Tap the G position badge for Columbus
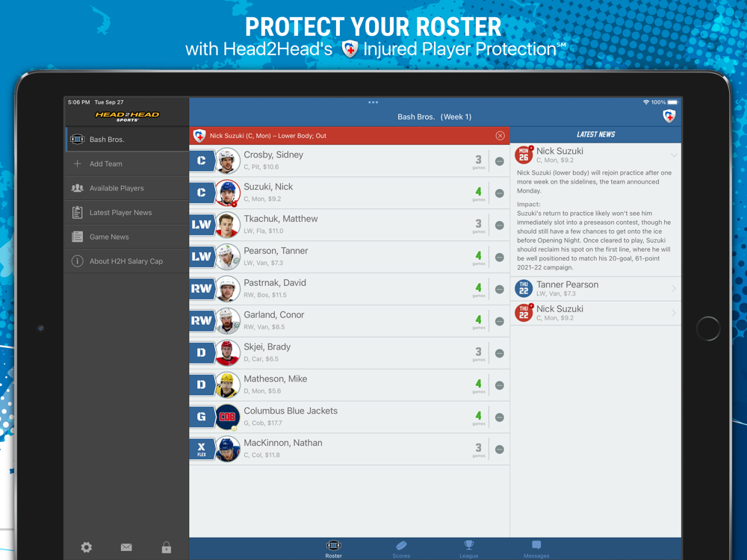The image size is (747, 560). point(202,417)
